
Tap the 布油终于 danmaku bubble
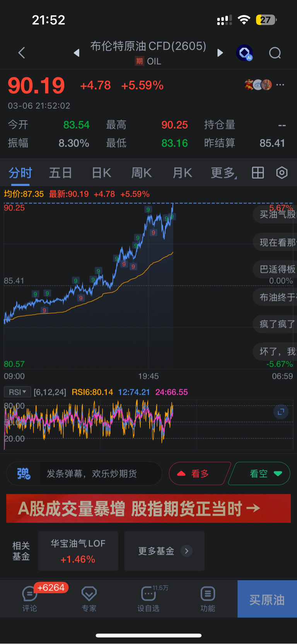(275, 297)
